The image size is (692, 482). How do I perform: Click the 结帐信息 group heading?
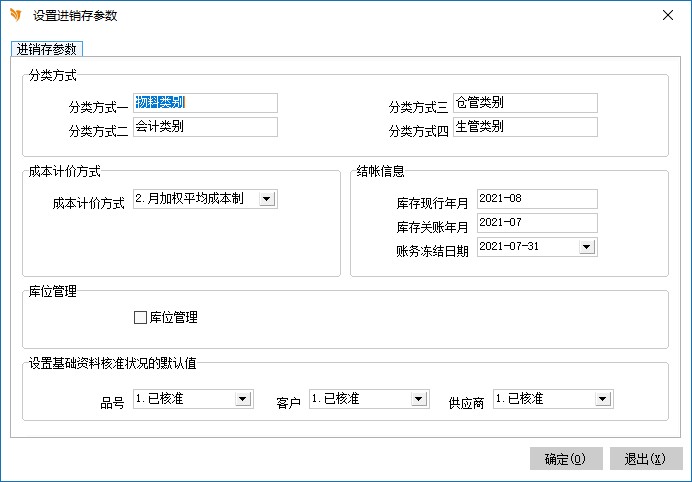(x=380, y=172)
